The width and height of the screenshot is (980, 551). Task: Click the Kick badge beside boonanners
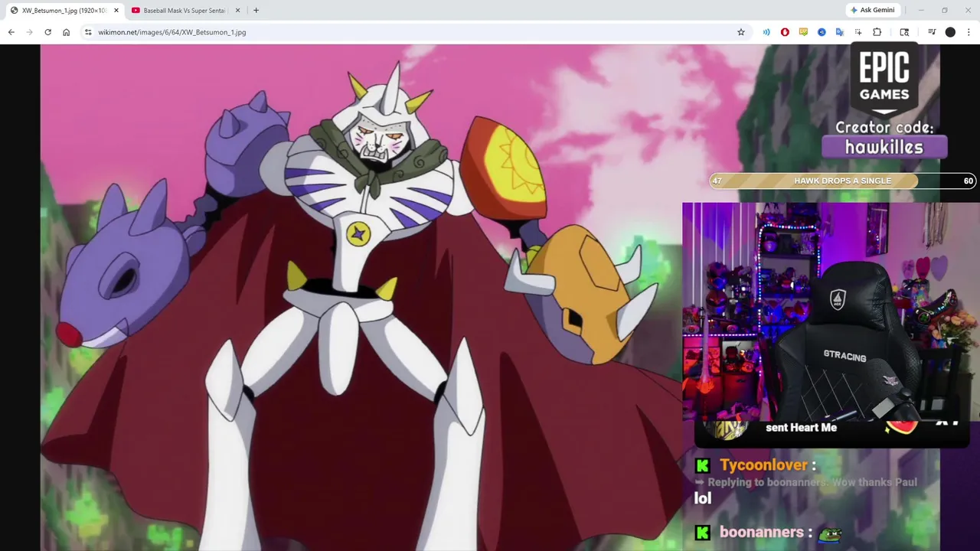coord(702,533)
